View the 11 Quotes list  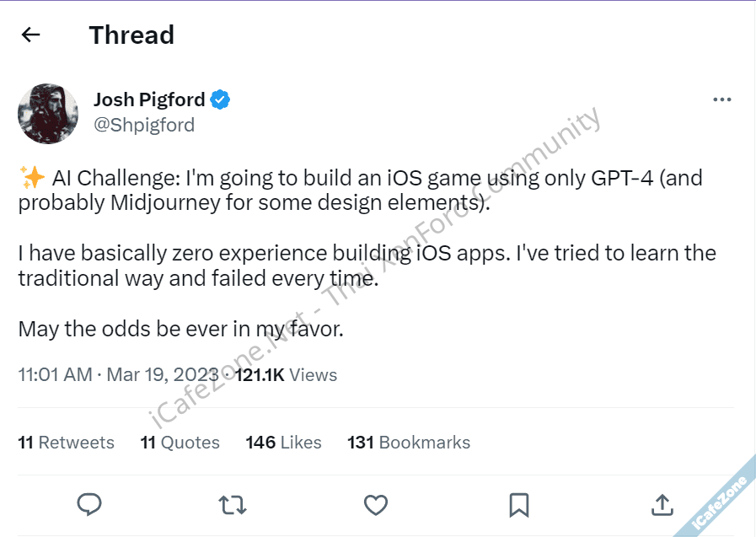180,442
